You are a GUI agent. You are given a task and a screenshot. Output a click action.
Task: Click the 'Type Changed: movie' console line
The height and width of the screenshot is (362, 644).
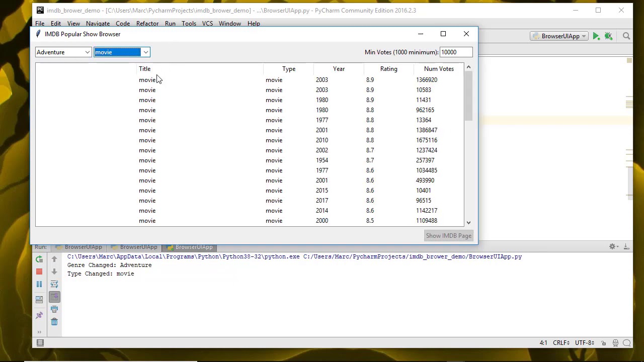click(x=101, y=274)
